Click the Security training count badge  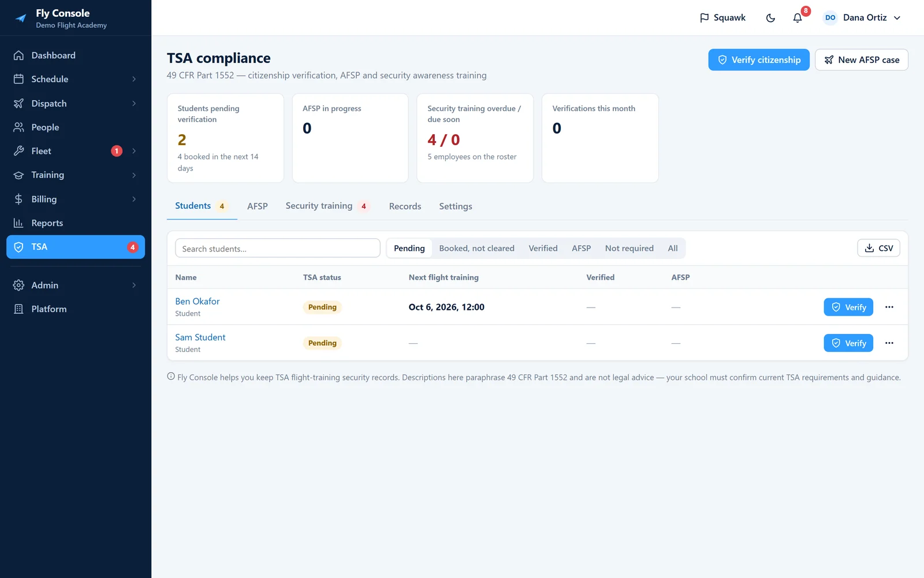coord(363,206)
